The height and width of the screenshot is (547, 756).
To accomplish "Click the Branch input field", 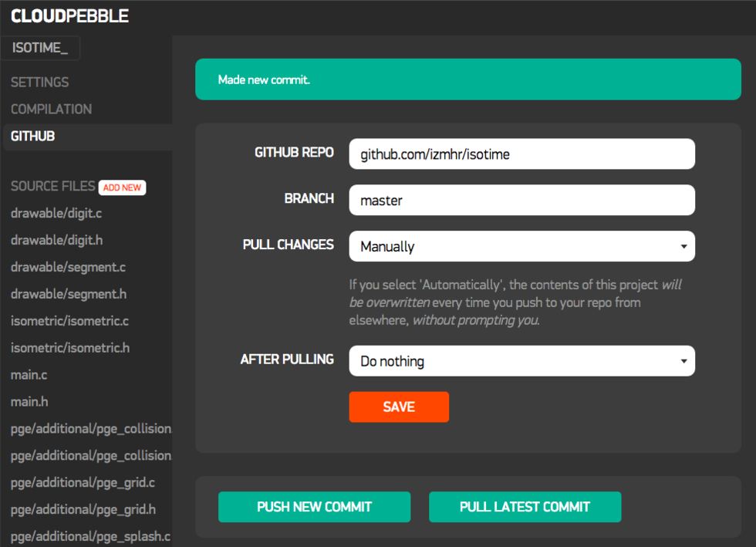I will [521, 200].
